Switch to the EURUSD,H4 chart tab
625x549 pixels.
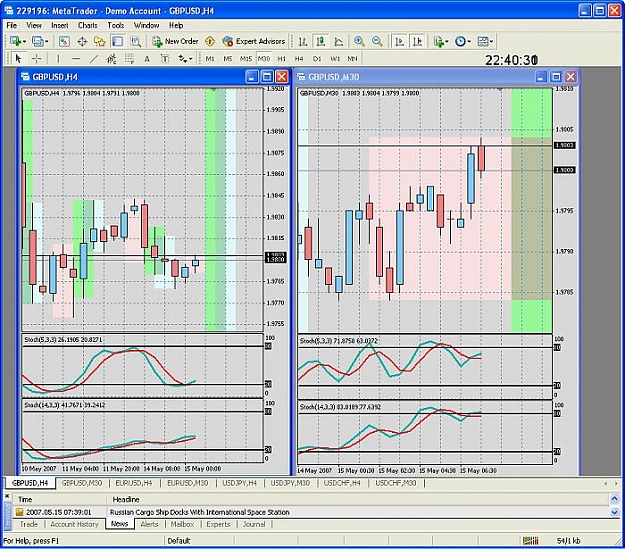134,483
